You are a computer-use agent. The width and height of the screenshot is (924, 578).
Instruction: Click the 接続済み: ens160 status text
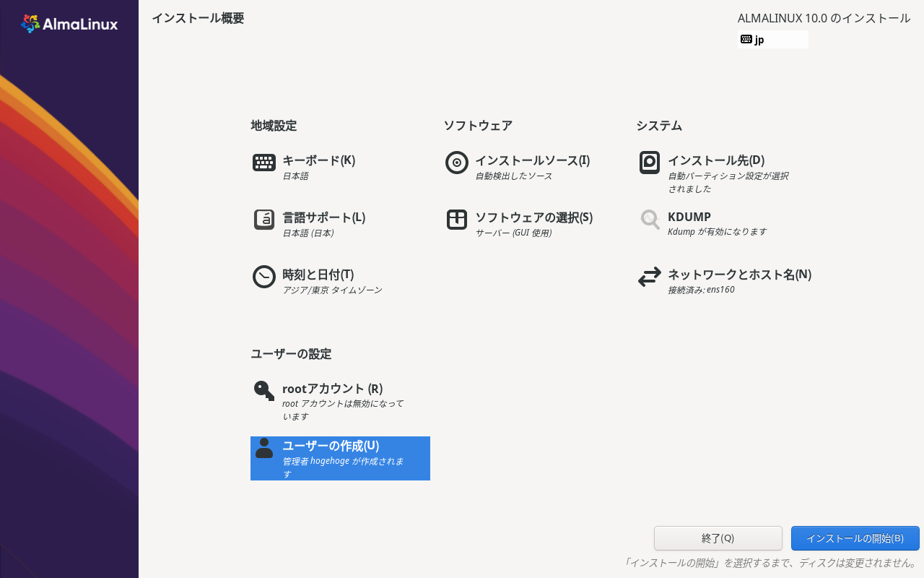tap(701, 290)
